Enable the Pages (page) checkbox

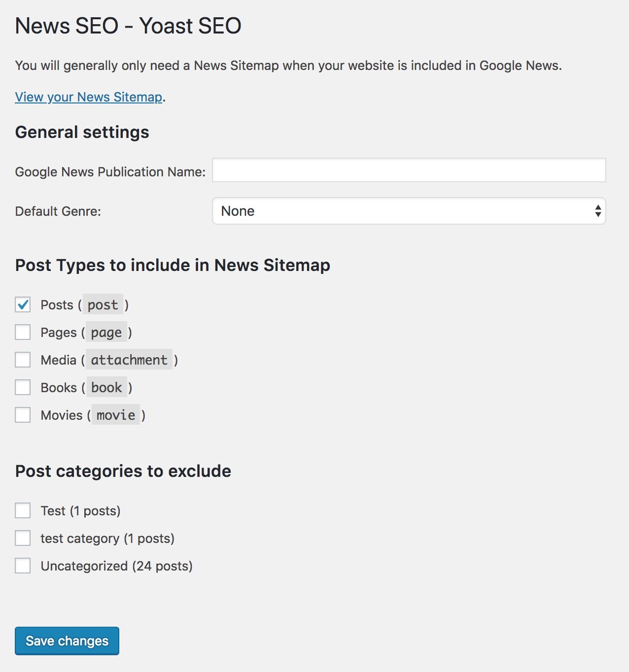(x=23, y=333)
